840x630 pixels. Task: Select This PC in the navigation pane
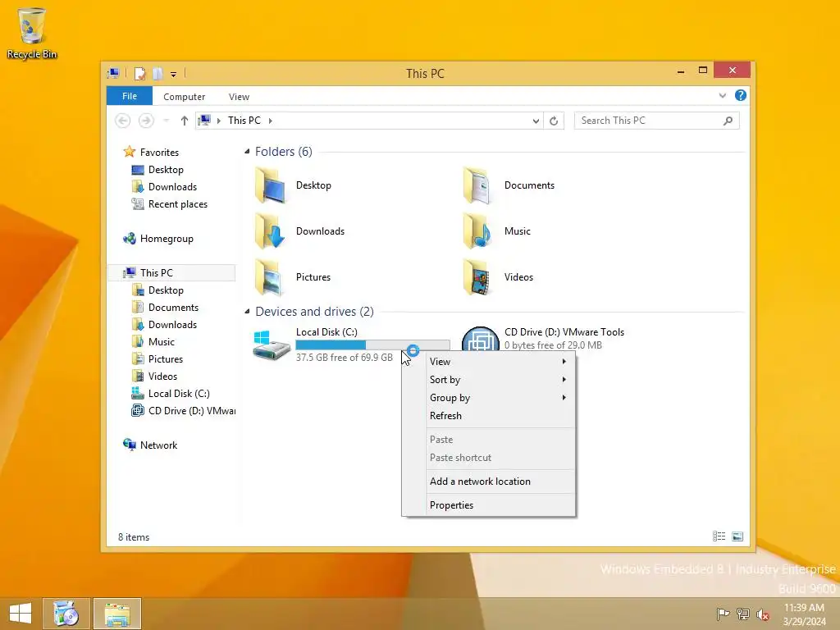157,272
